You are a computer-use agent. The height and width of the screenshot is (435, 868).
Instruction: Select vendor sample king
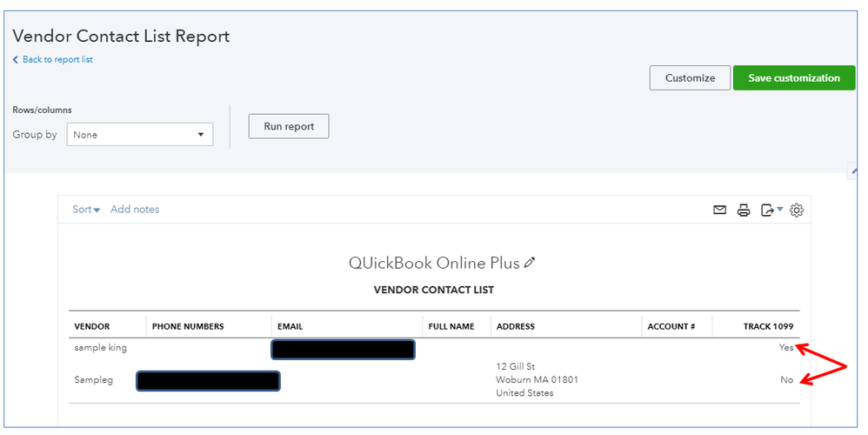point(101,347)
